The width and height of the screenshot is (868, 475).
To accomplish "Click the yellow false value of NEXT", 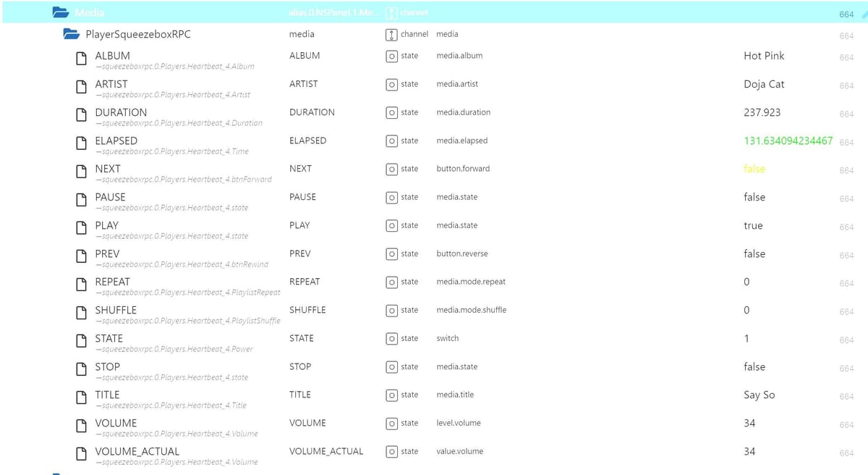I will click(754, 169).
